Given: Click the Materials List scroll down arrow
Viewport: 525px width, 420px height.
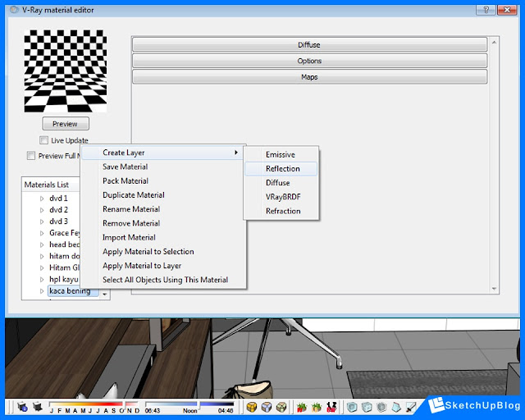Looking at the screenshot, I should click(x=105, y=294).
